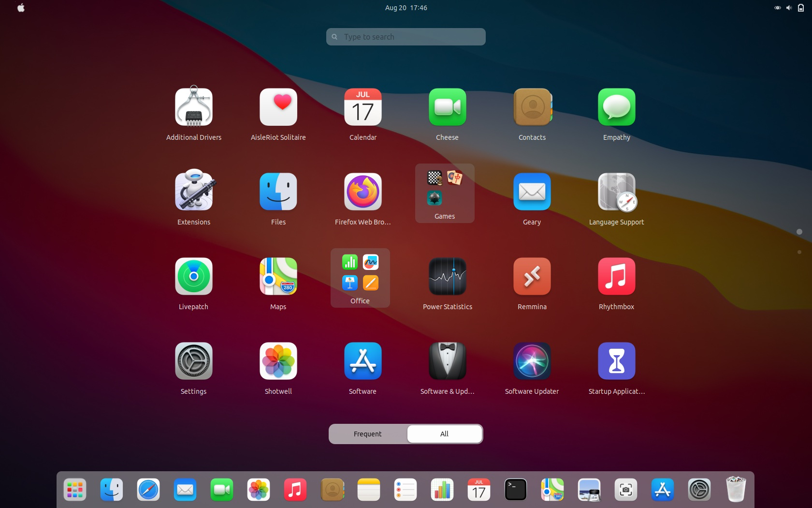
Task: Select the All apps tab
Action: point(445,434)
